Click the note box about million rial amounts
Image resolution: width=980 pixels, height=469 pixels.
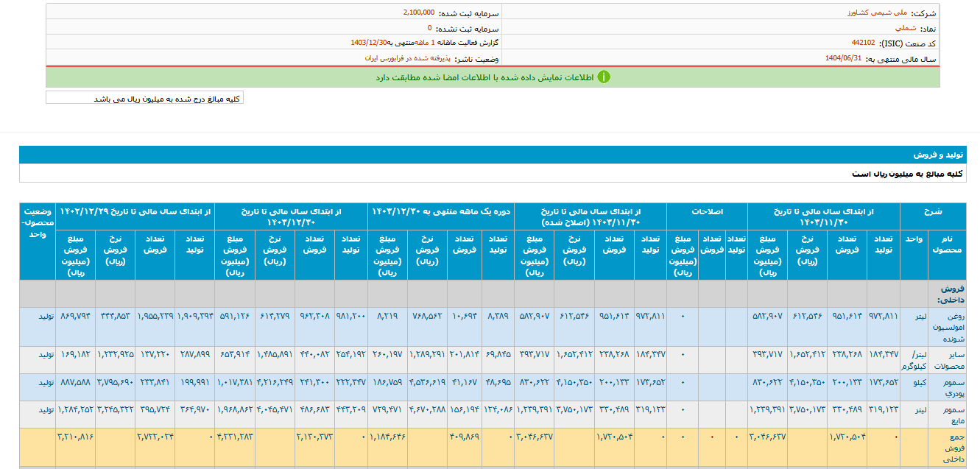145,98
